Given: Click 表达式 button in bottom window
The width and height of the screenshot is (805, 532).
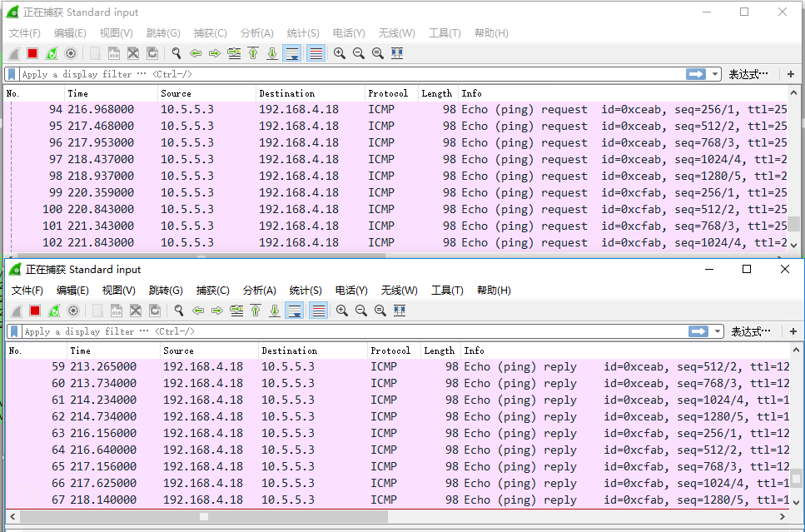Looking at the screenshot, I should [751, 331].
